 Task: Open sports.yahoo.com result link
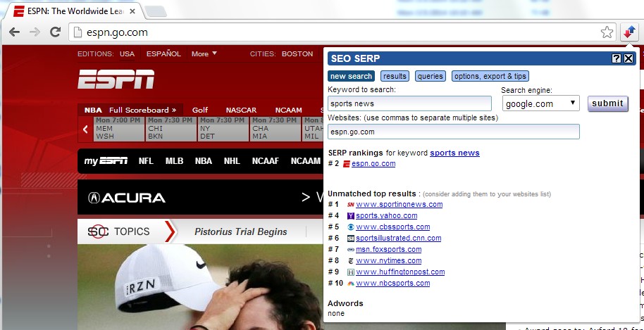[387, 215]
